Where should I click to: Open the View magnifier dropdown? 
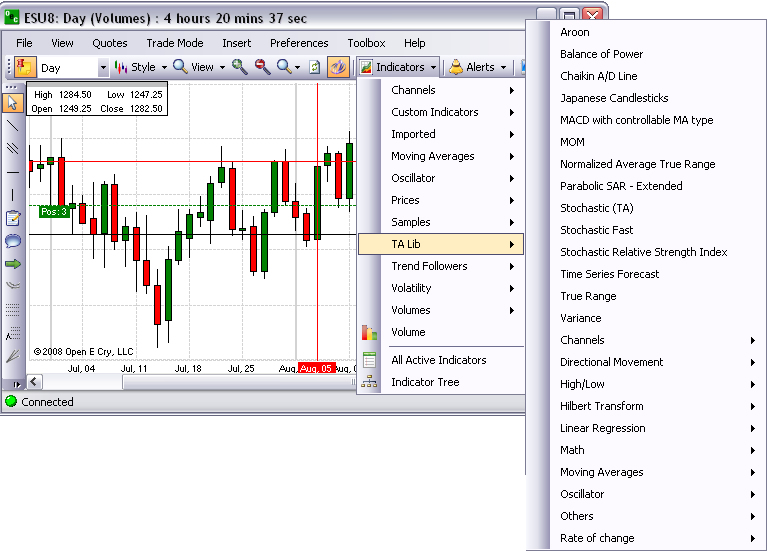click(199, 67)
